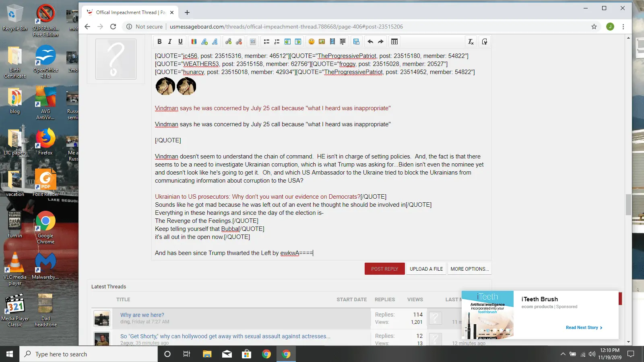Screen dimensions: 644x362
Task: Click the insert image icon
Action: [x=322, y=41]
